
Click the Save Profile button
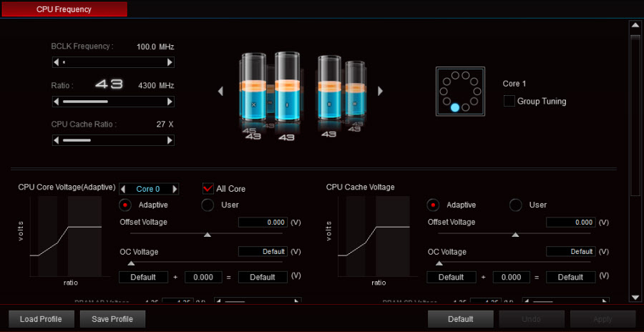pyautogui.click(x=112, y=319)
